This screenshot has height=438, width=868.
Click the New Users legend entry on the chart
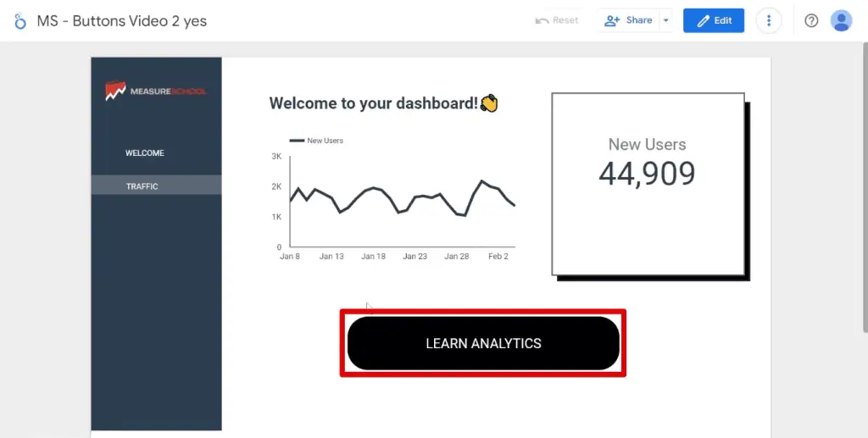tap(316, 141)
